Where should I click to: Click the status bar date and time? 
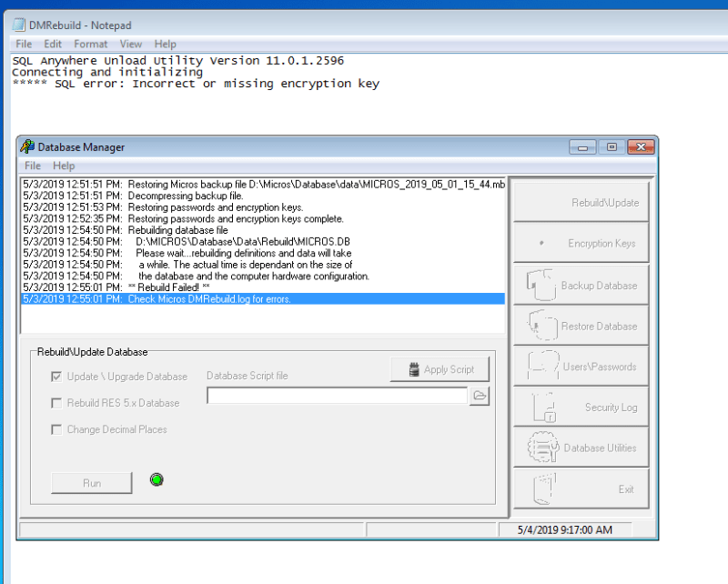pyautogui.click(x=564, y=529)
